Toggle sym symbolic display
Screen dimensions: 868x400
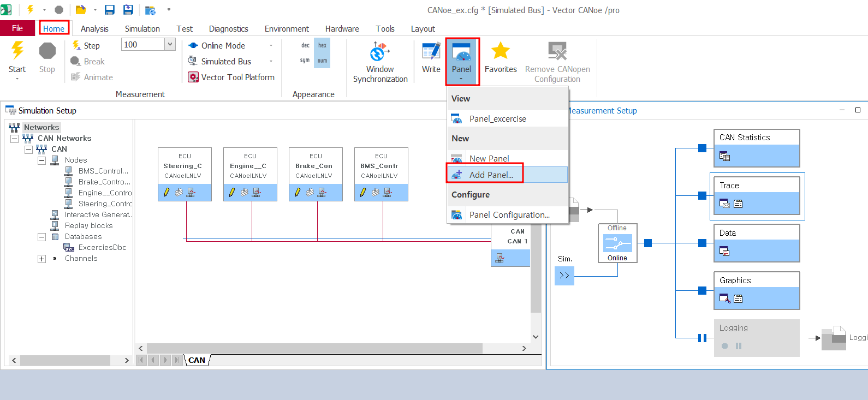tap(305, 61)
